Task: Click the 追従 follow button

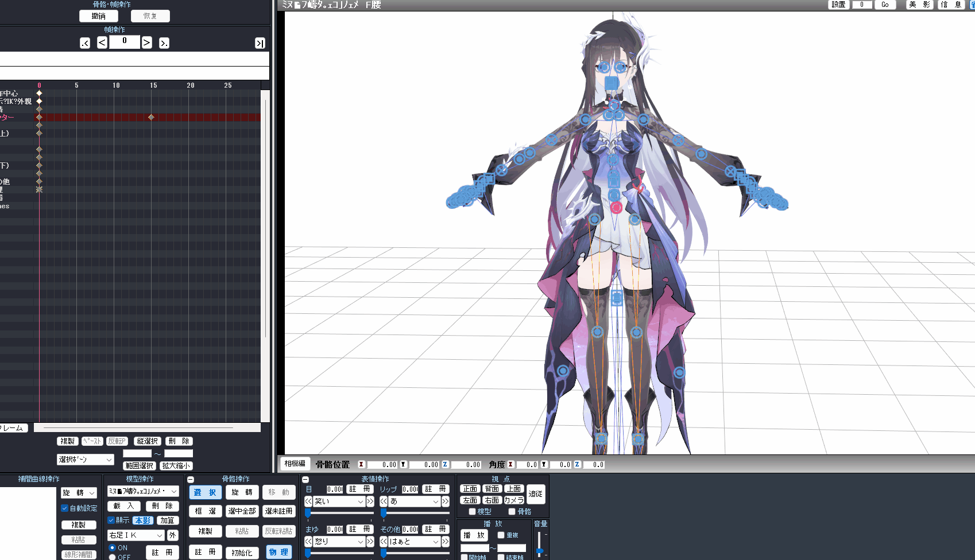Action: (x=536, y=494)
